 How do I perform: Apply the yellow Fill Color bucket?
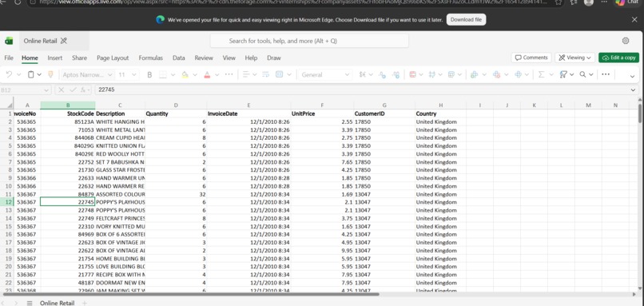(x=185, y=75)
